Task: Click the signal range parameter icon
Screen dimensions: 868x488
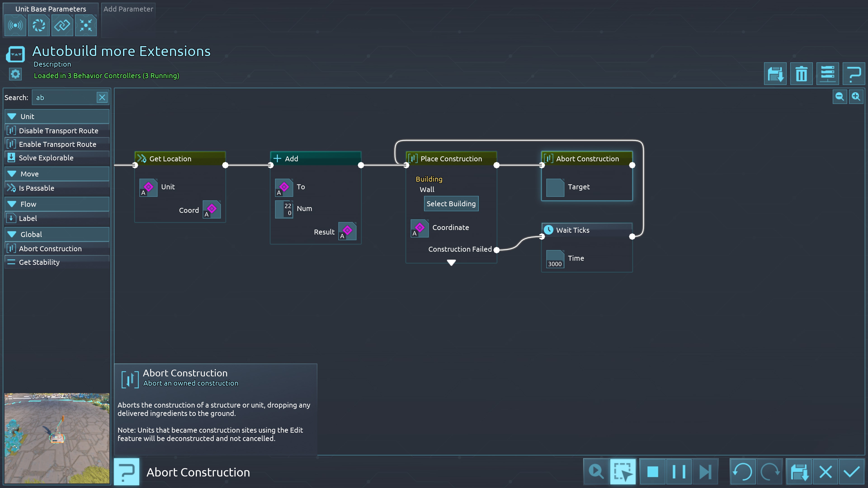Action: pyautogui.click(x=16, y=26)
